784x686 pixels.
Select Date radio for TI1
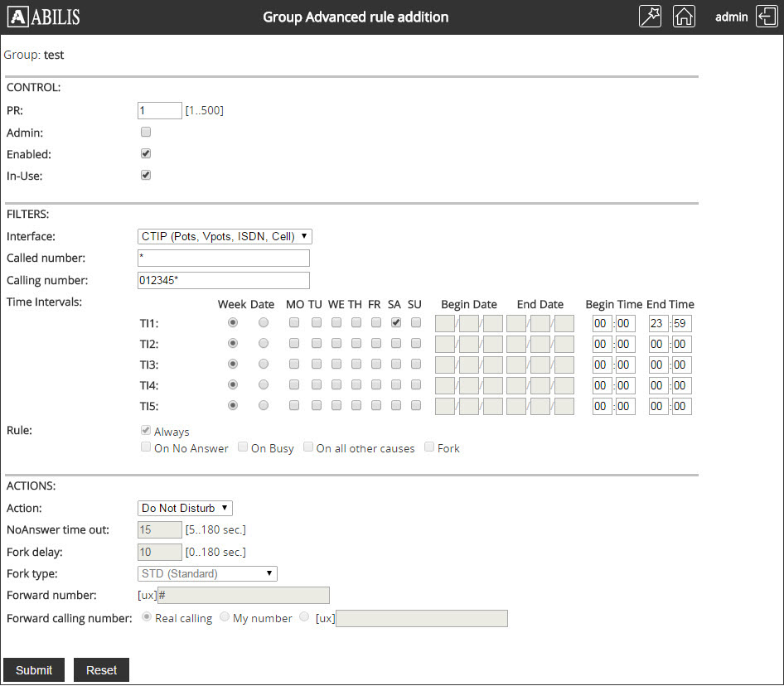click(x=264, y=322)
